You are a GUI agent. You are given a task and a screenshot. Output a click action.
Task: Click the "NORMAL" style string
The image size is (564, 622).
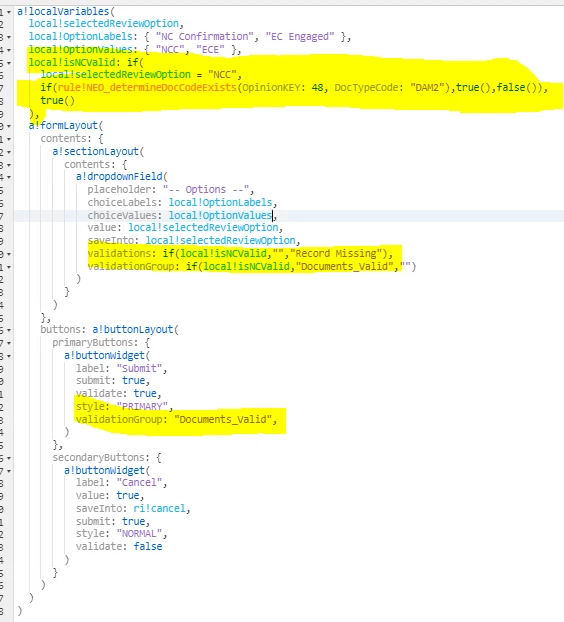coord(139,533)
